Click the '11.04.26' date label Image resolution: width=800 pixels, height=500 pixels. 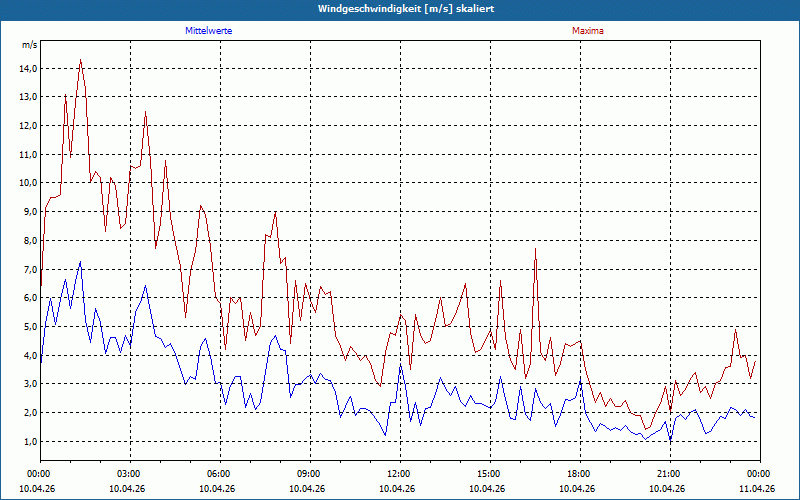point(757,488)
